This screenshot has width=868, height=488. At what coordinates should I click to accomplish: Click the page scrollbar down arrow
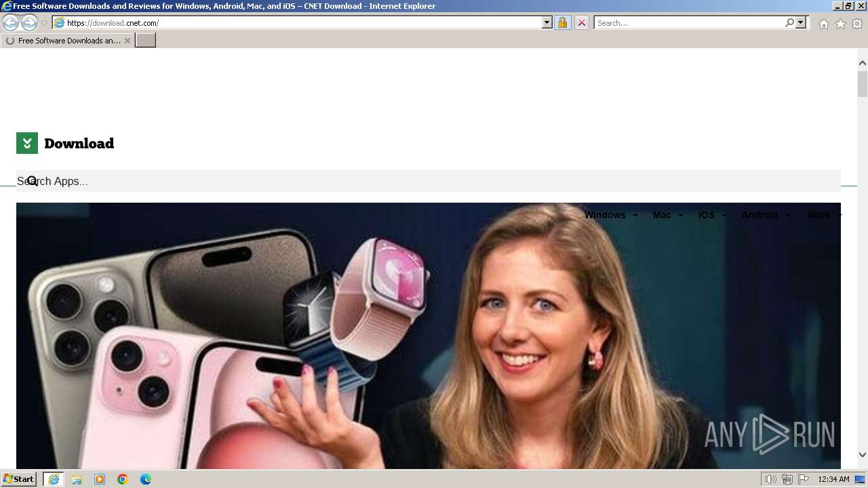click(x=863, y=455)
